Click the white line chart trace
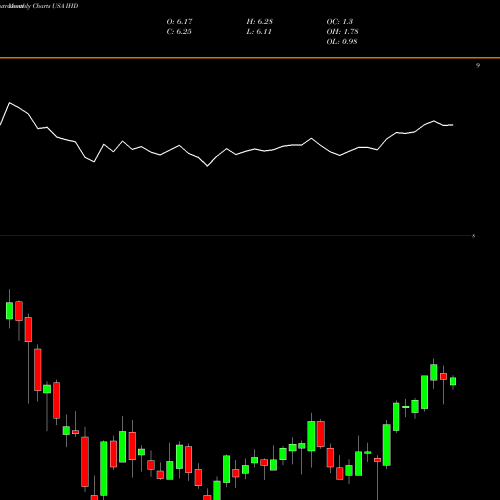The width and height of the screenshot is (500, 500). point(227,148)
